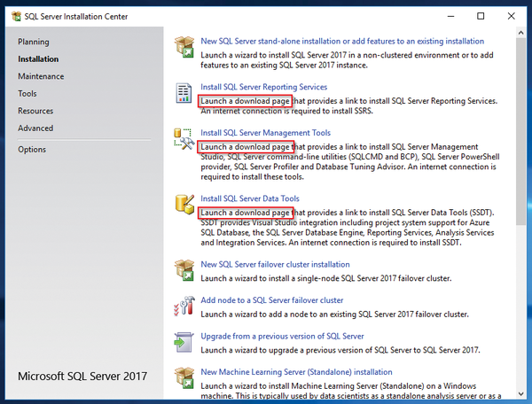
Task: Click the failover cluster installation box icon
Action: [x=184, y=270]
